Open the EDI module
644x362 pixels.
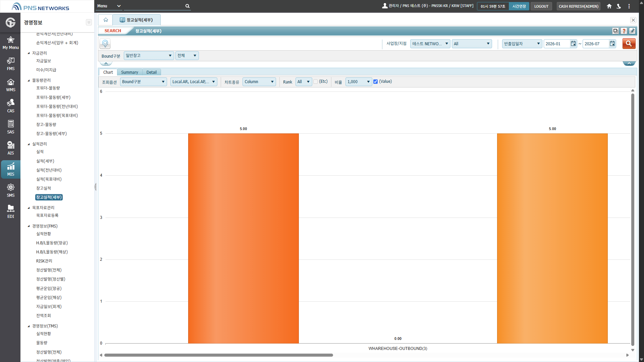10,212
